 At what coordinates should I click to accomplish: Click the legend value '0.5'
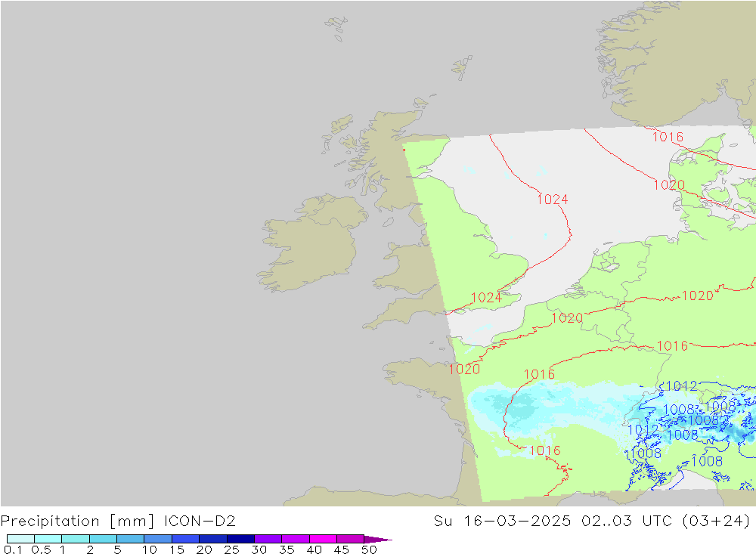(x=41, y=549)
